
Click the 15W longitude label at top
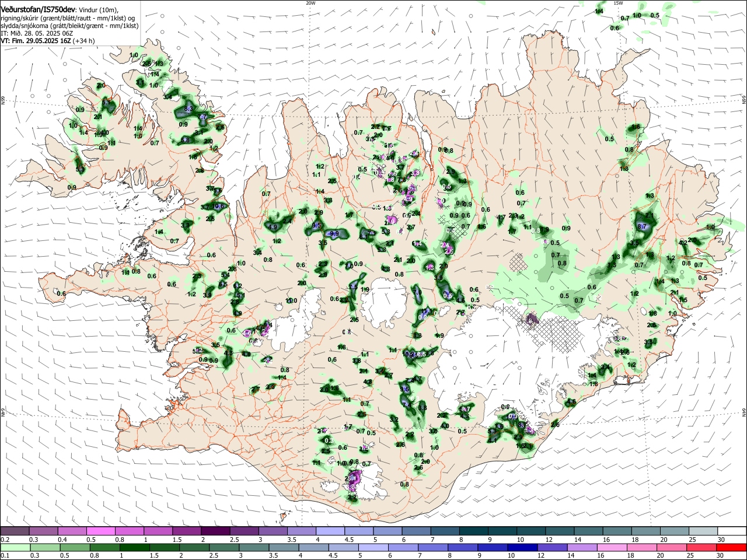618,3
